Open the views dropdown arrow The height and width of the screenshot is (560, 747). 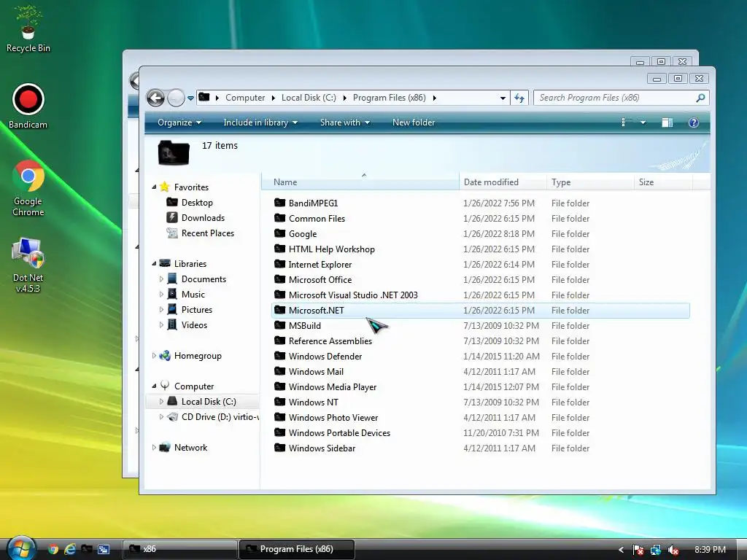point(643,122)
